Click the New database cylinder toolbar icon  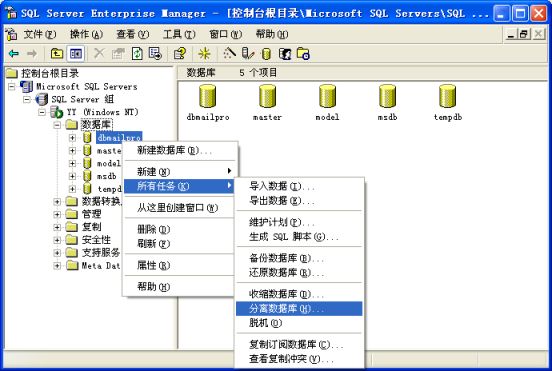coord(266,54)
